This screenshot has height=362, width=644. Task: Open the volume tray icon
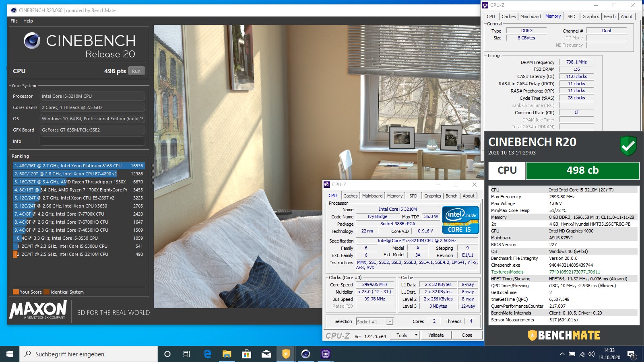(591, 354)
